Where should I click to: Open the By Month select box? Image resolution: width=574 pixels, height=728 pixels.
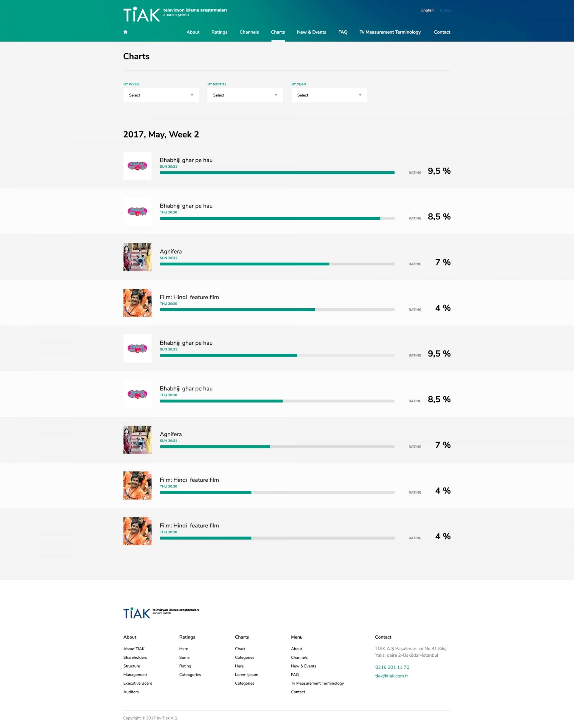click(245, 95)
